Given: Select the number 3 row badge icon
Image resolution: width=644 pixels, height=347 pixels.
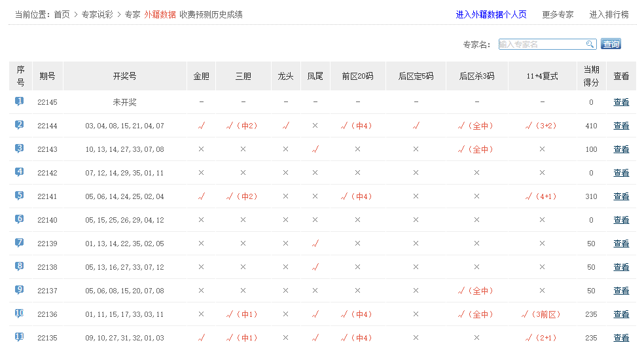Looking at the screenshot, I should click(20, 149).
